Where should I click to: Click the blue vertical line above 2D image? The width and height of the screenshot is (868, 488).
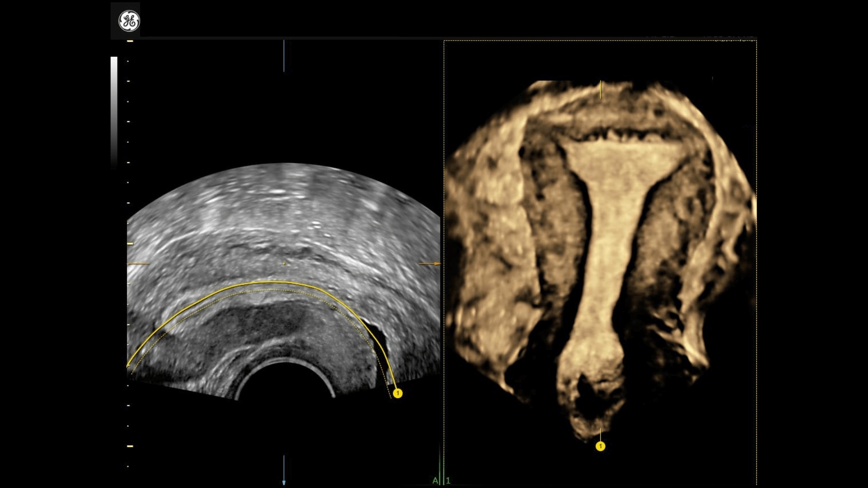click(x=284, y=56)
